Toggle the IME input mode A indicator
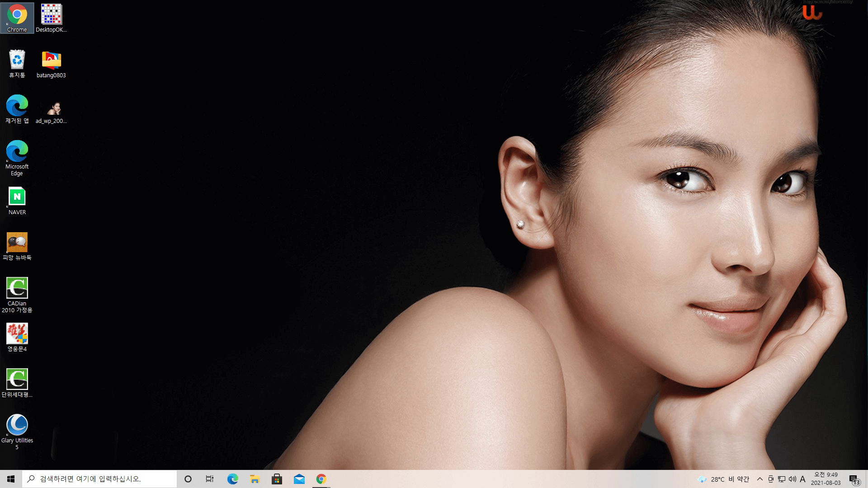Image resolution: width=868 pixels, height=488 pixels. (x=803, y=479)
